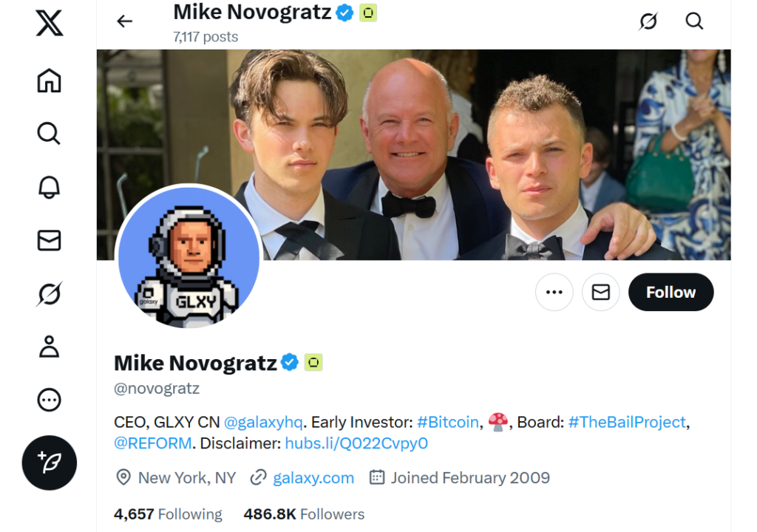Go to the Home feed icon
This screenshot has height=532, width=757.
50,81
